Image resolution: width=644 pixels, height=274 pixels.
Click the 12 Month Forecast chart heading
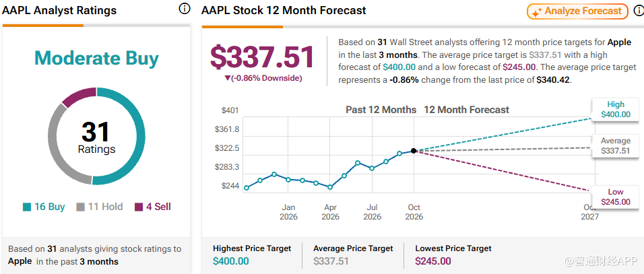[466, 110]
